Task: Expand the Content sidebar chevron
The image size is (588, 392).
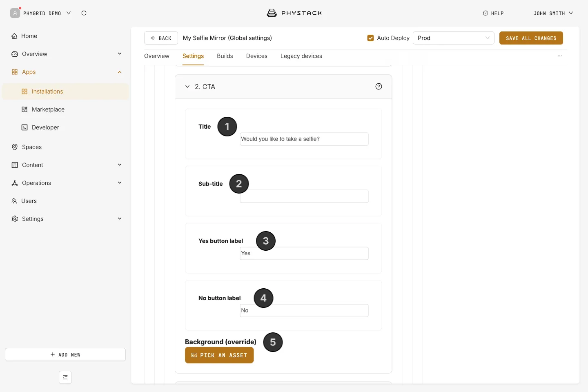Action: click(120, 165)
